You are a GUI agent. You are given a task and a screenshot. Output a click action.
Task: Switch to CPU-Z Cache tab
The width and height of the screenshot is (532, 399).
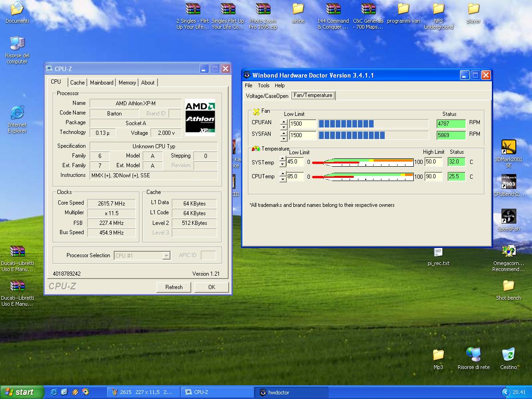tap(78, 83)
